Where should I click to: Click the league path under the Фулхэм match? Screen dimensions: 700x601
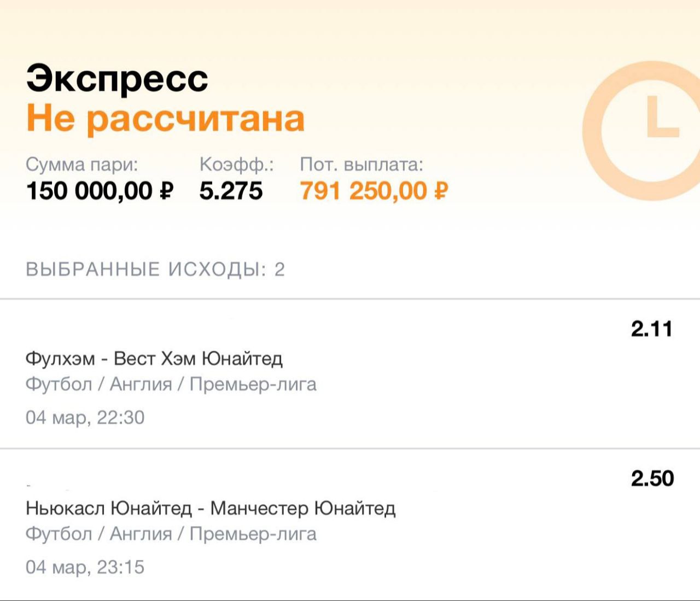(171, 384)
